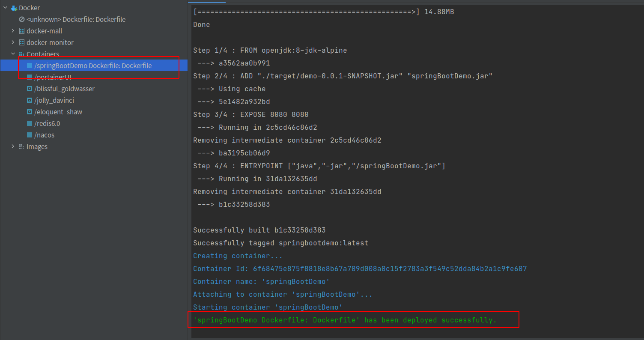Click the blissful_goldwasser container icon
Image resolution: width=644 pixels, height=340 pixels.
point(30,89)
